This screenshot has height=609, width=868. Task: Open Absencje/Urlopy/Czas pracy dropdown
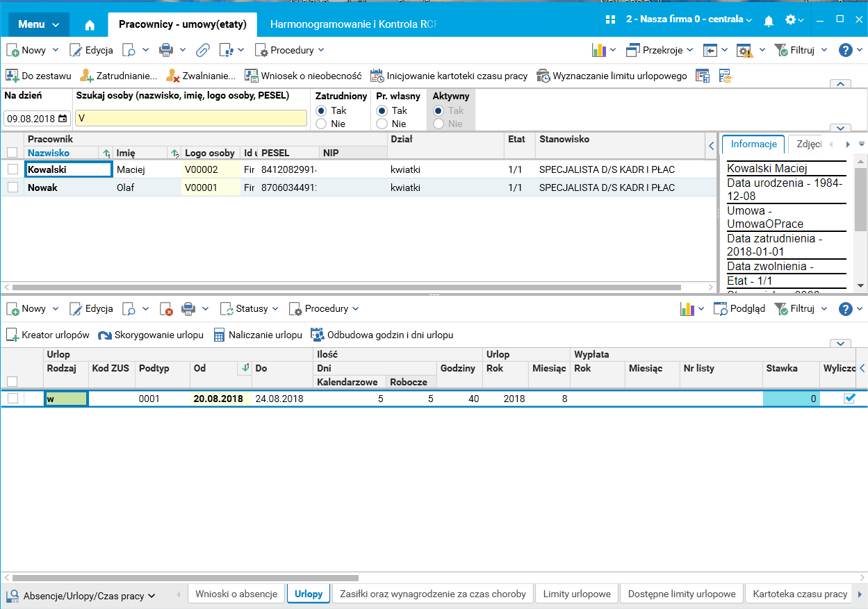click(x=81, y=596)
